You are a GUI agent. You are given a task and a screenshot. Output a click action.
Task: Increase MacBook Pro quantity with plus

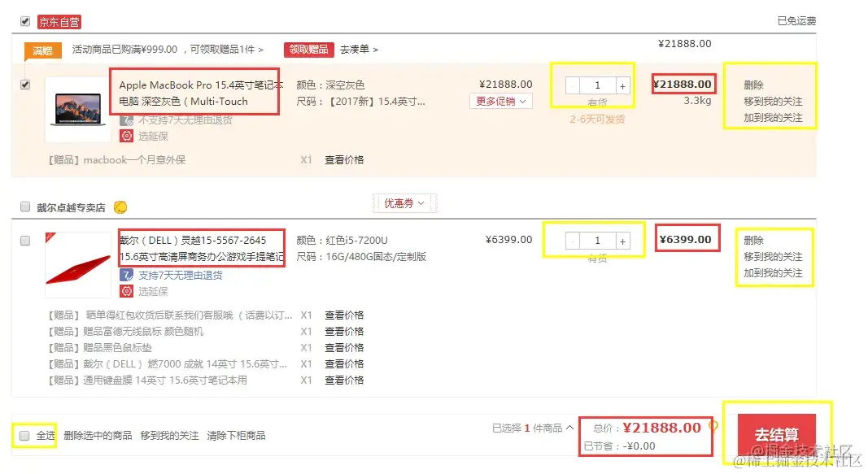click(623, 85)
